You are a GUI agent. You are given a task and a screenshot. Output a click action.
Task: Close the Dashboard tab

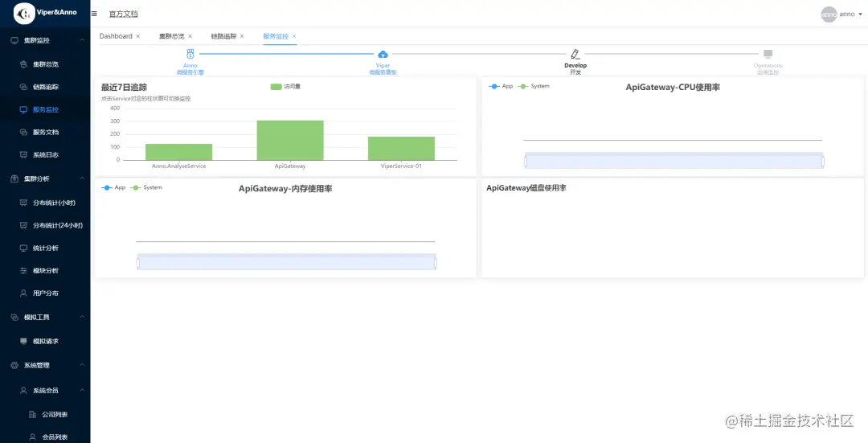138,36
